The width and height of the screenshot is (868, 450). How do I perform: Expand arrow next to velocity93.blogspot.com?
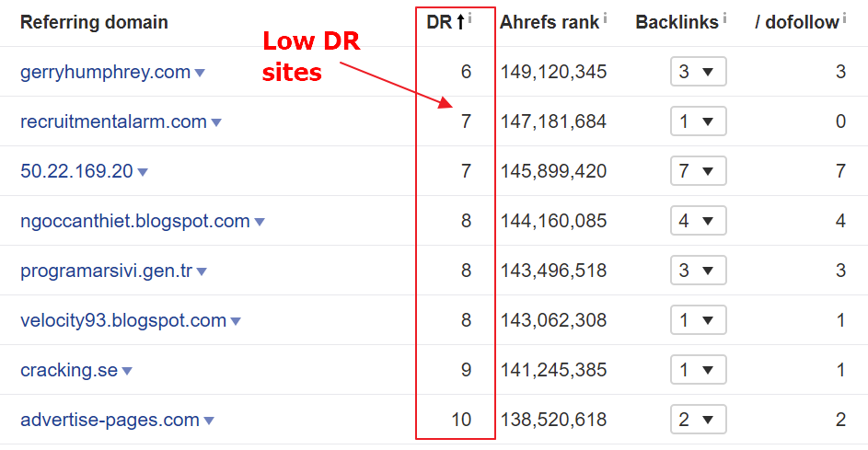point(236,321)
